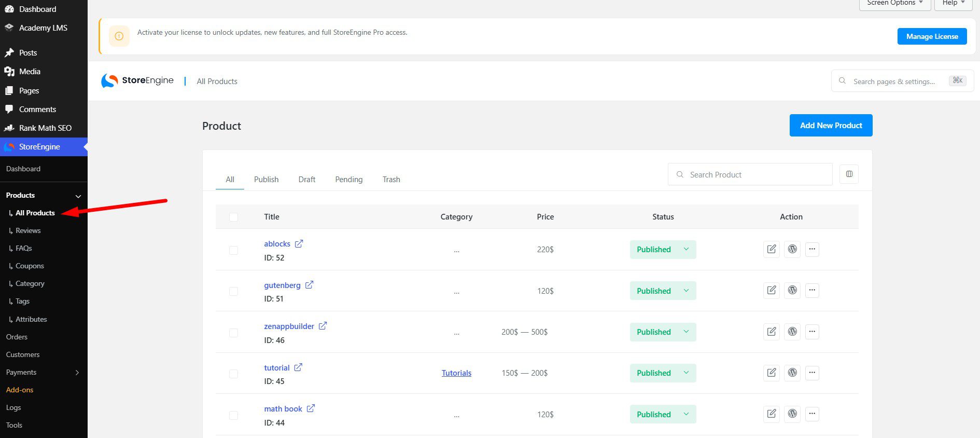Click external-link icon beside math book
This screenshot has width=980, height=438.
pos(311,408)
